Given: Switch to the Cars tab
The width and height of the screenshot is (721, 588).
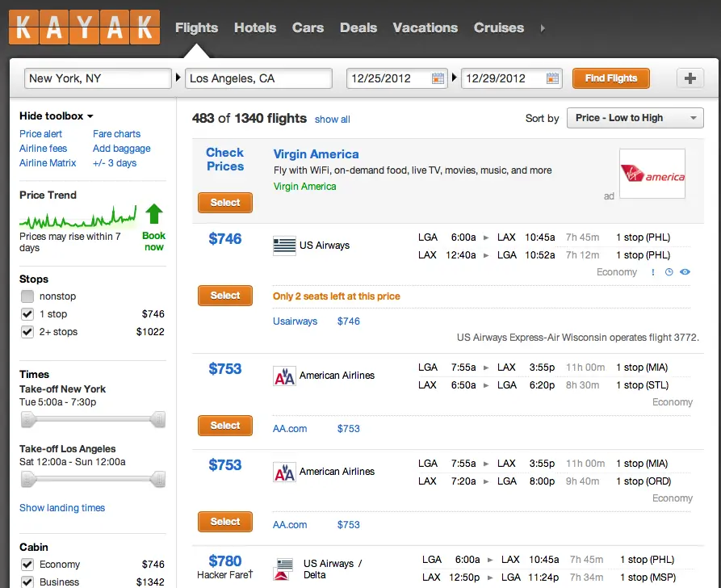Looking at the screenshot, I should click(308, 28).
